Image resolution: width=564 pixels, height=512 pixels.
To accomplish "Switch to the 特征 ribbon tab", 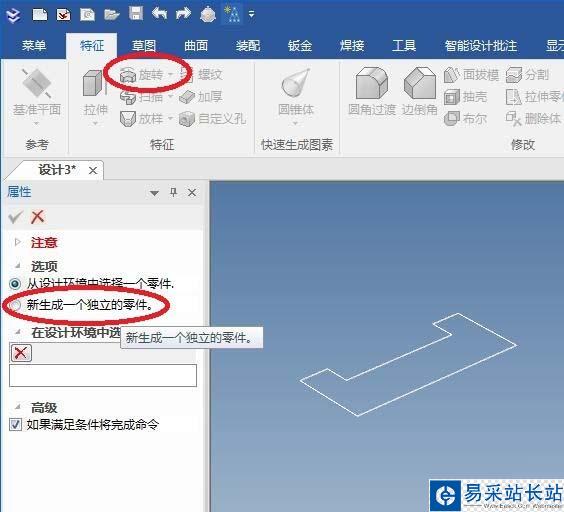I will pyautogui.click(x=92, y=46).
